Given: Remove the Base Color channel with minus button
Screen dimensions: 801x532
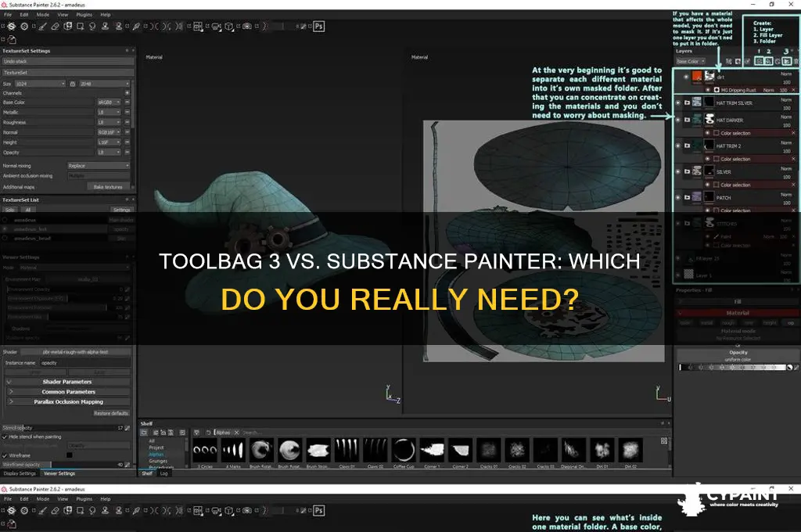Looking at the screenshot, I should tap(128, 102).
